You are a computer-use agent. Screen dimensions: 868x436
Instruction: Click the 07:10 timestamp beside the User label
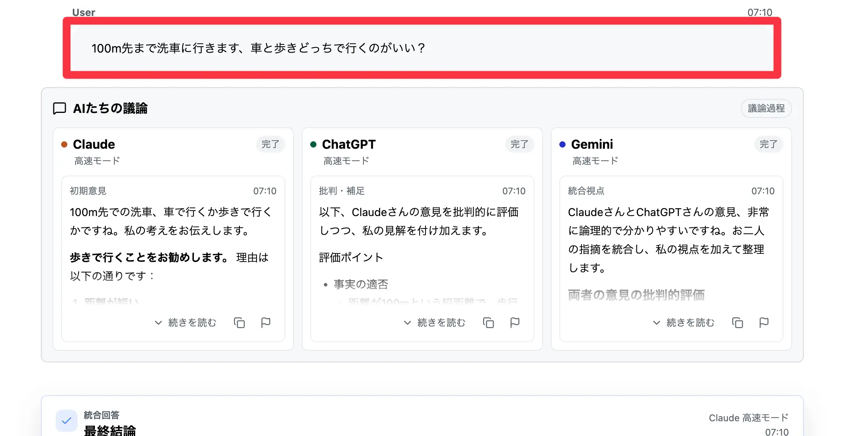pos(760,12)
